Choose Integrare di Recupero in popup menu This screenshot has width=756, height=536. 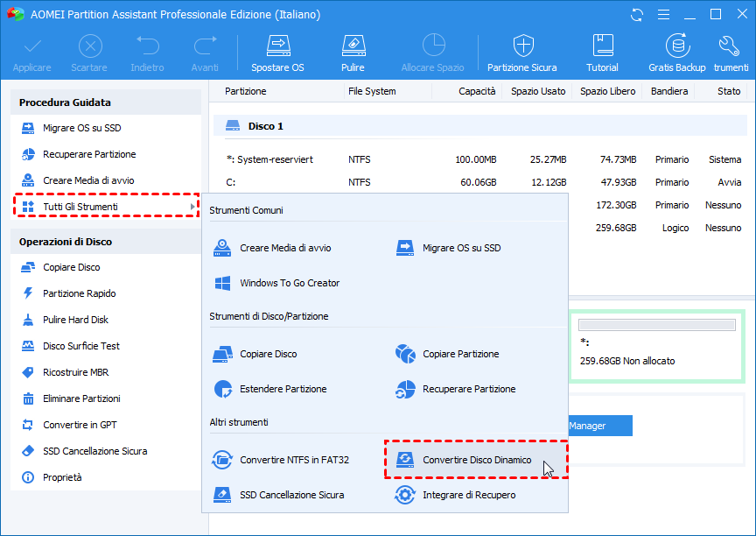[x=455, y=495]
